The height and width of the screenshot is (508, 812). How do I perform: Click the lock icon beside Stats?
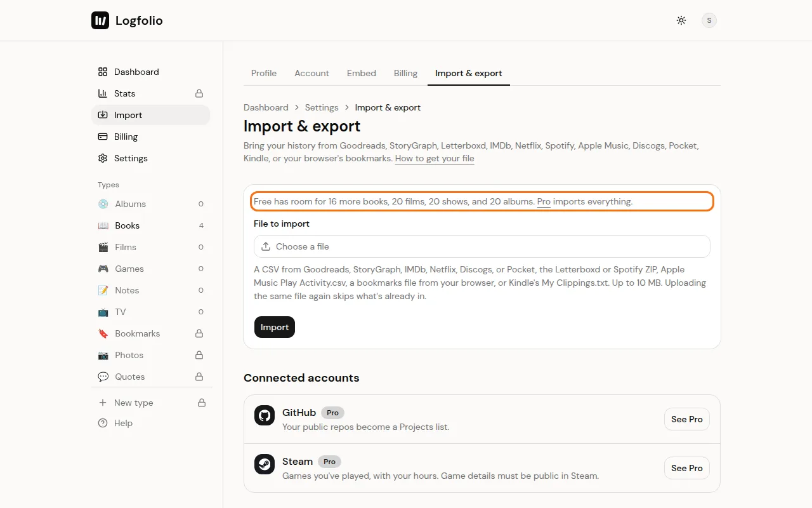(x=199, y=93)
